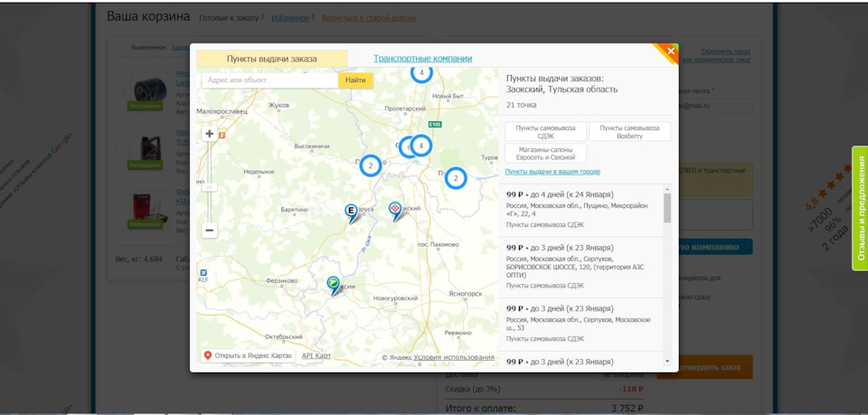The height and width of the screenshot is (415, 868).
Task: Adjust the map zoom slider handle
Action: pos(209,187)
